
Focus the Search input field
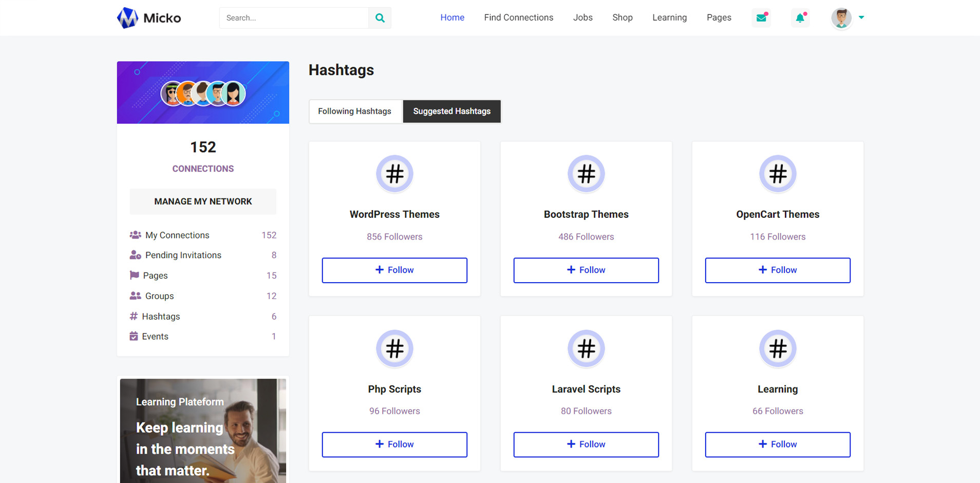point(294,18)
